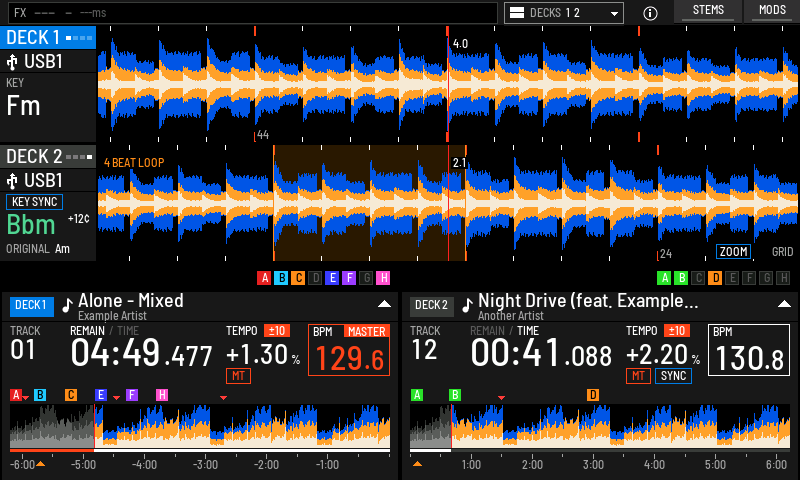Trigger Deck 2 orange hot cue D pad
800x480 pixels.
[715, 278]
